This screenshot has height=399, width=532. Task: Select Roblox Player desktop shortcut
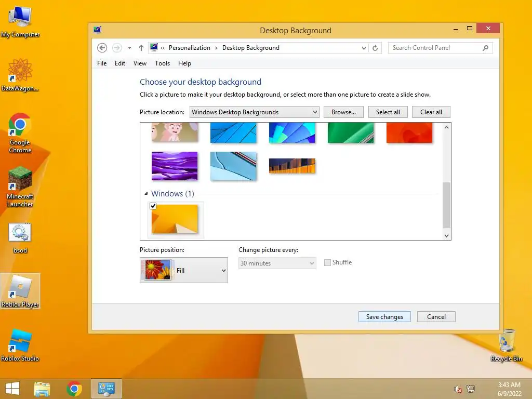20,291
